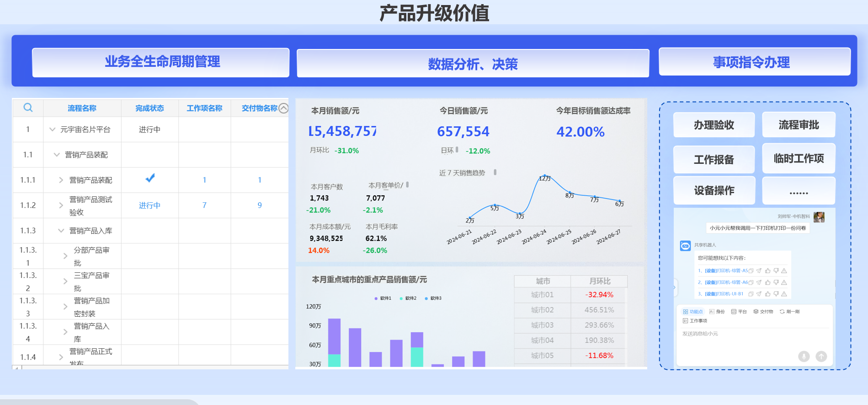
Task: Click the warning report icon for 打印机-综管-A5
Action: tap(784, 271)
